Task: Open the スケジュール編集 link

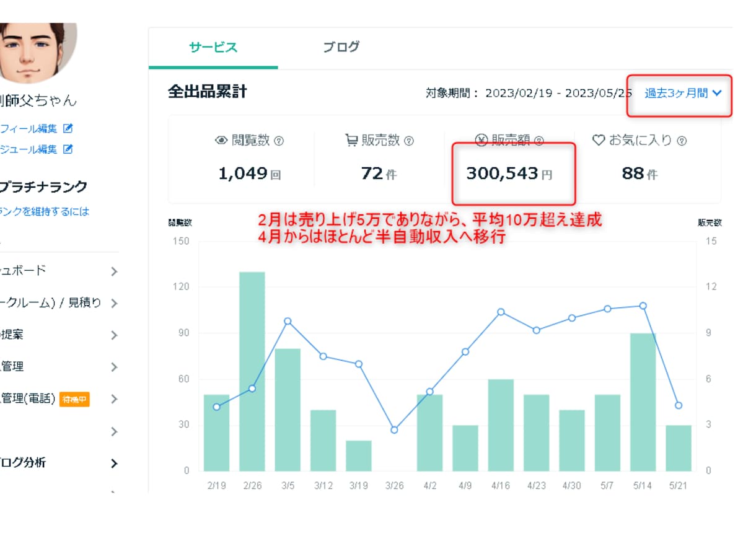Action: pos(29,149)
